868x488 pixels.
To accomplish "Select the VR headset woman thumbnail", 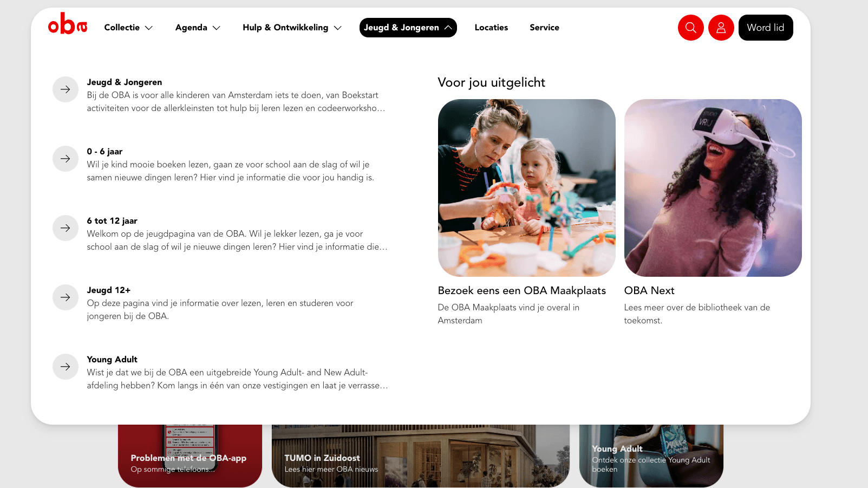I will [x=713, y=188].
